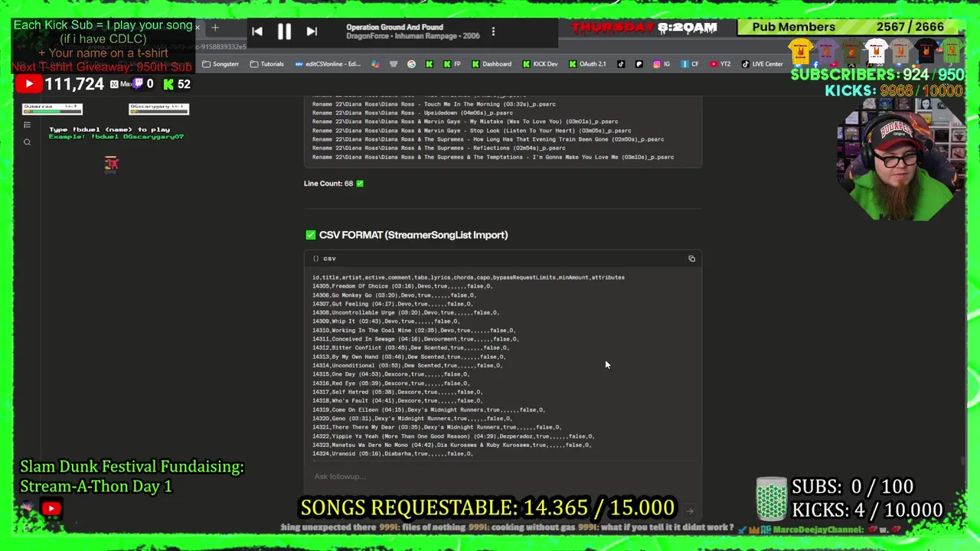Open the YT2 YouTube bookmark
The image size is (980, 551).
coord(720,64)
